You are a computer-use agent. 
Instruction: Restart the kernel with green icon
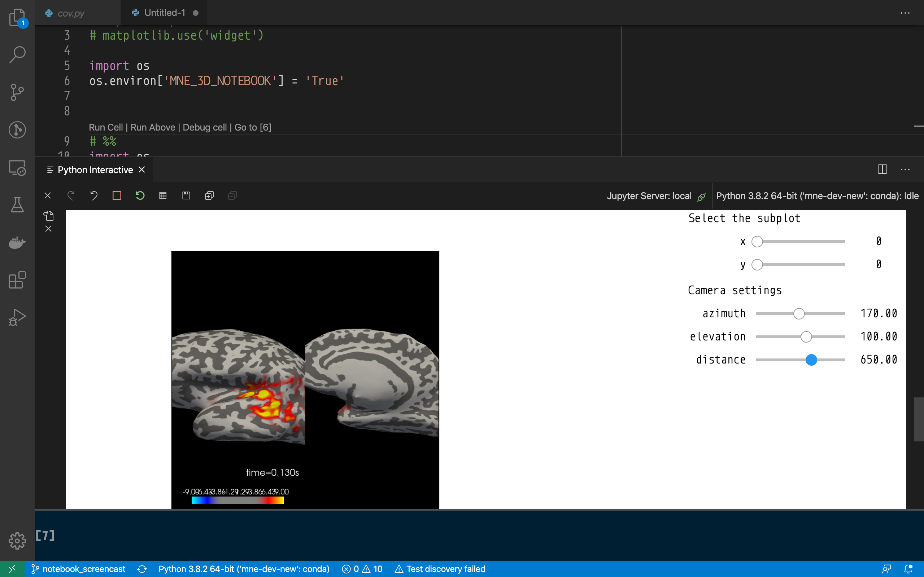click(140, 196)
